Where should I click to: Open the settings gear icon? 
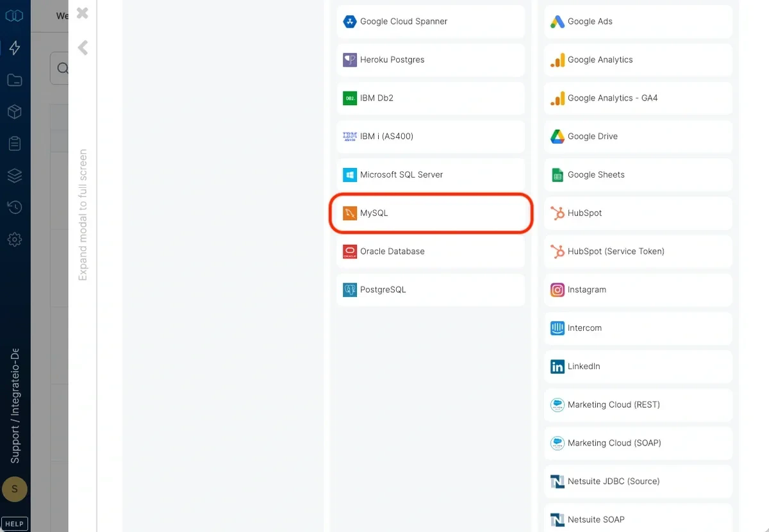click(14, 239)
